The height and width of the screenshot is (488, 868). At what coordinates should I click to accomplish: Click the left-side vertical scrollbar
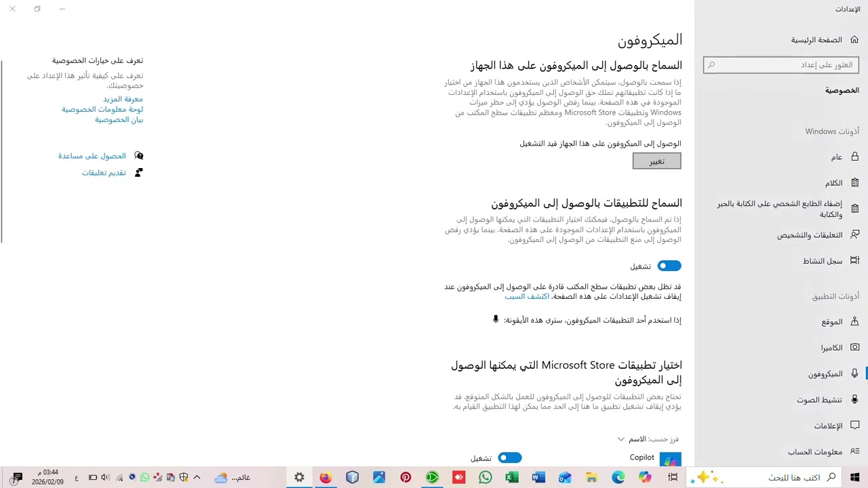tap(1, 152)
